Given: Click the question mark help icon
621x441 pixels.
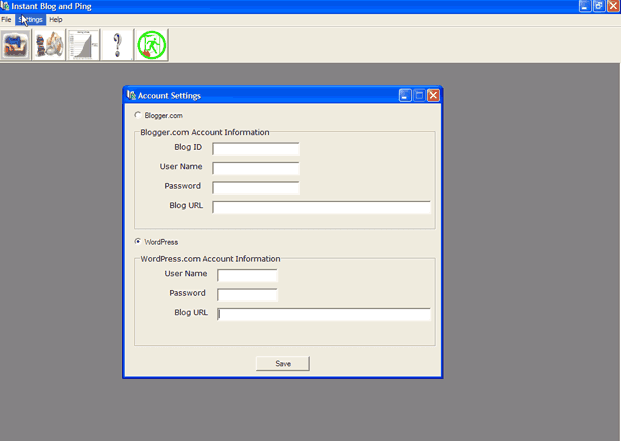Looking at the screenshot, I should (117, 45).
